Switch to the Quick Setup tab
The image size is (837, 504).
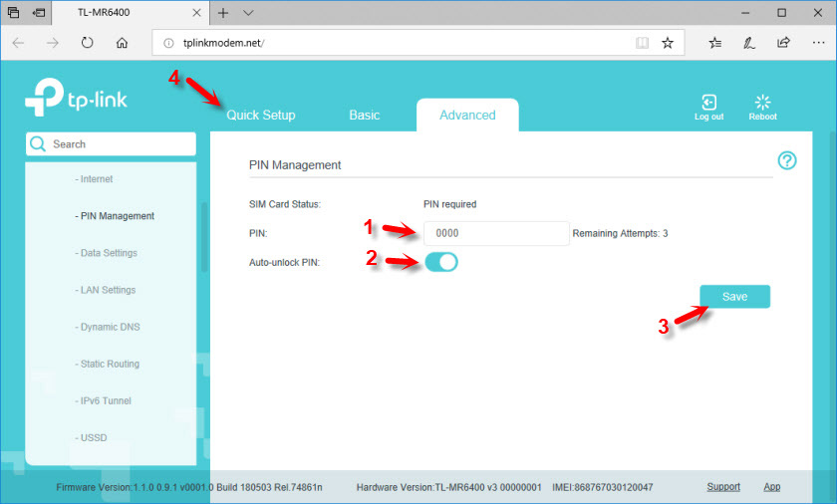[261, 115]
